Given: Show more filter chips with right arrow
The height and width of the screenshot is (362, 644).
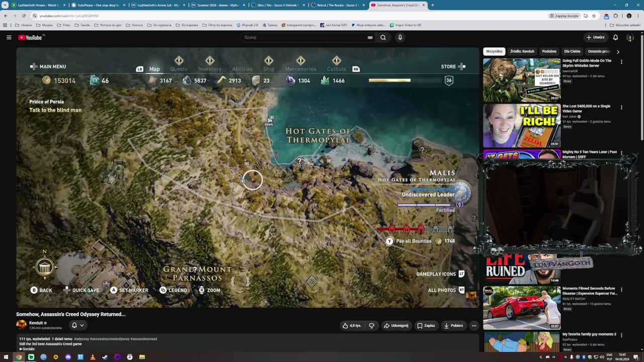Looking at the screenshot, I should click(x=618, y=51).
